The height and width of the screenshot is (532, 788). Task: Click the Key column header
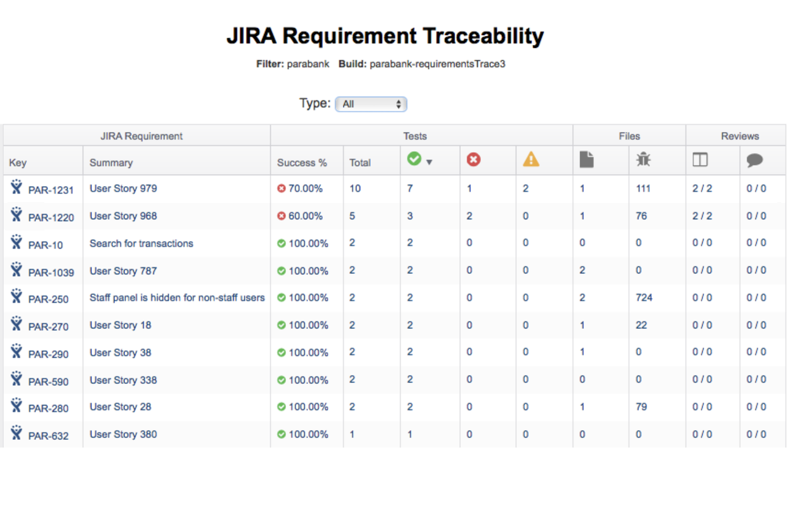pyautogui.click(x=18, y=162)
